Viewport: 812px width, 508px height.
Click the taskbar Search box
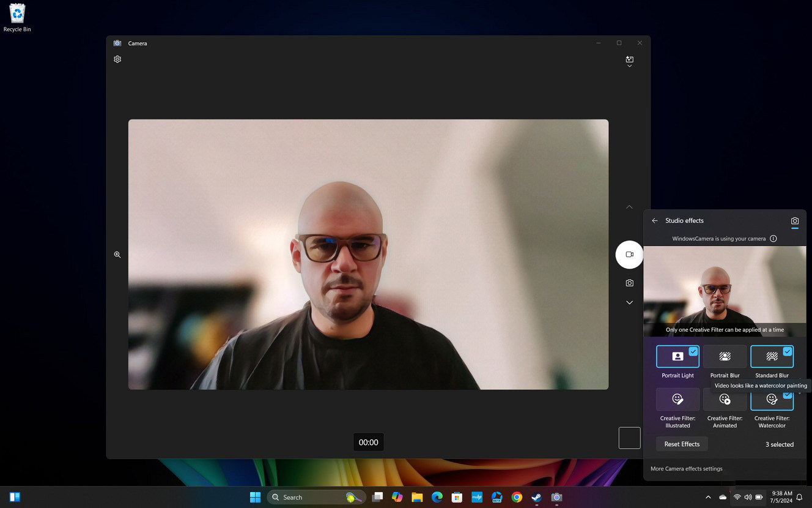(x=316, y=497)
